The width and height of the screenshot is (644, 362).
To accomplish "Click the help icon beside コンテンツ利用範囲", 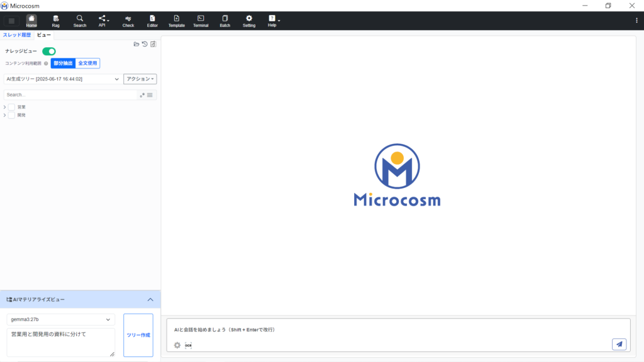I will click(x=46, y=63).
